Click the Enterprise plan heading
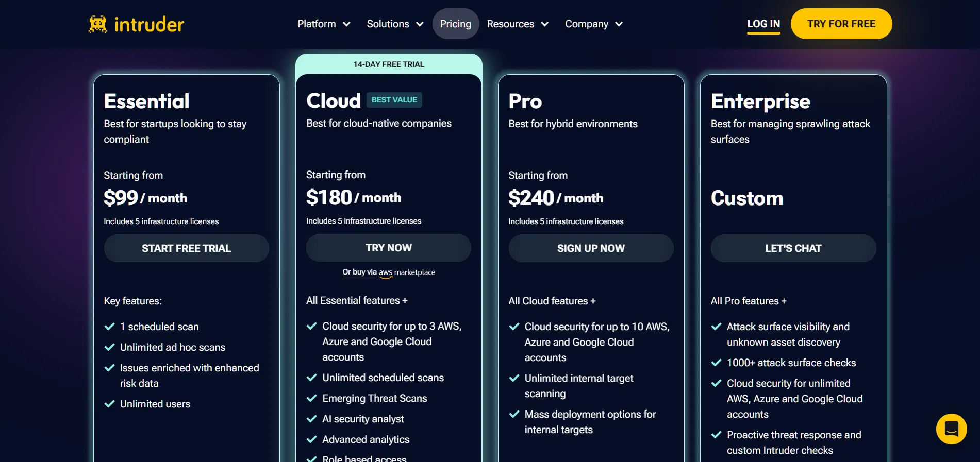Screen dimensions: 980x462 [760, 101]
